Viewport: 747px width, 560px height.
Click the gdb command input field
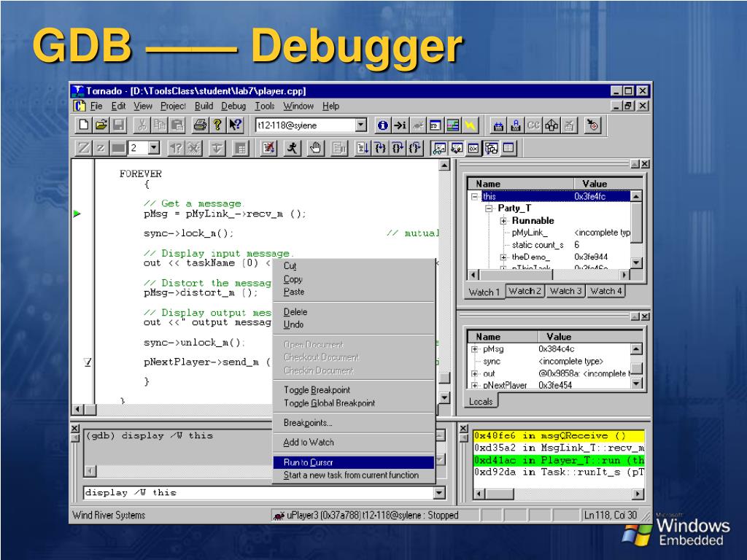[258, 493]
